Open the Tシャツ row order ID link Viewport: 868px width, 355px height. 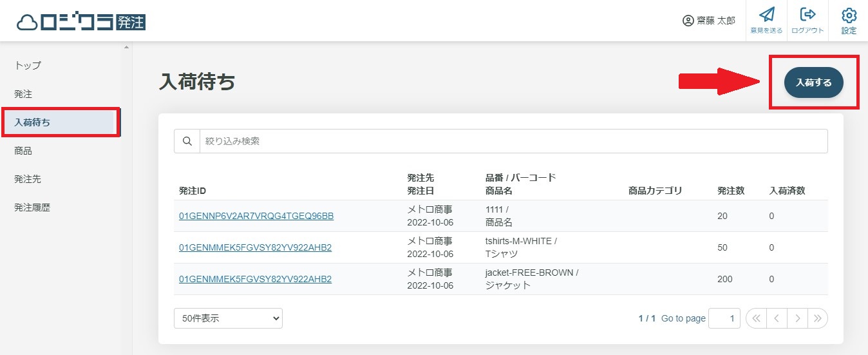pos(255,247)
